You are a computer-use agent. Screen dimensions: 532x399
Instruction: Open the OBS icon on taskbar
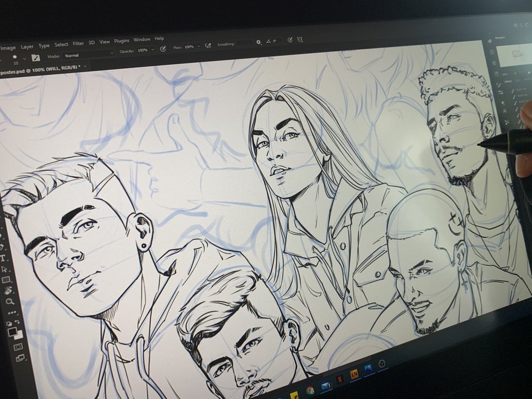tap(382, 364)
